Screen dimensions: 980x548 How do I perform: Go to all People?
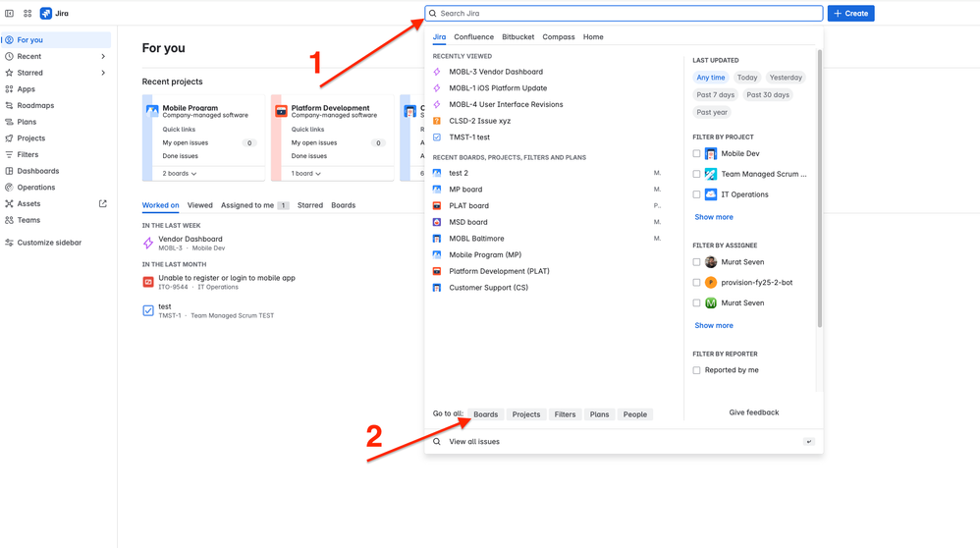click(635, 414)
